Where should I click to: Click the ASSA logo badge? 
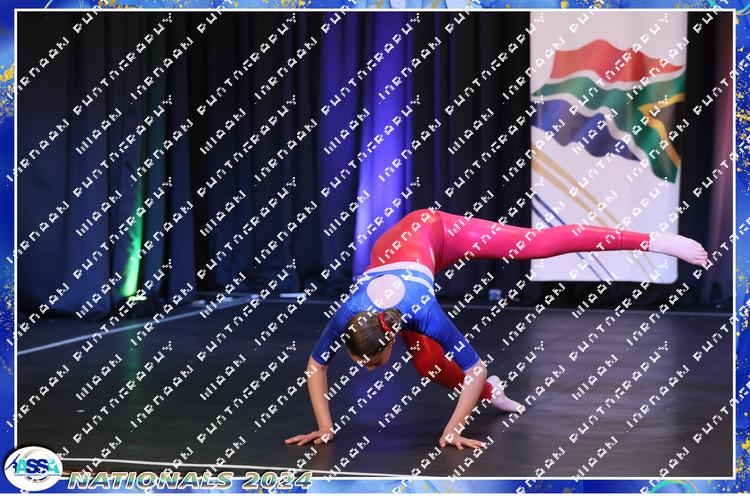33,469
